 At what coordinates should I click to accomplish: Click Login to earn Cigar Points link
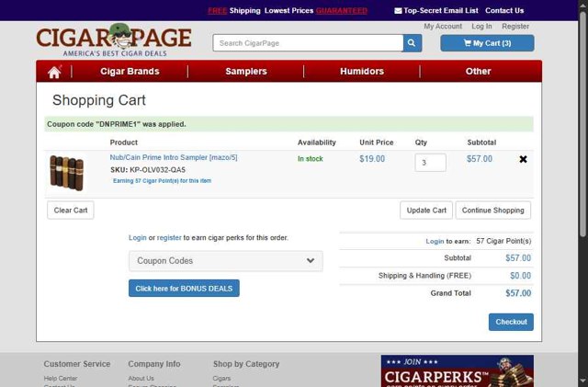[x=435, y=242]
